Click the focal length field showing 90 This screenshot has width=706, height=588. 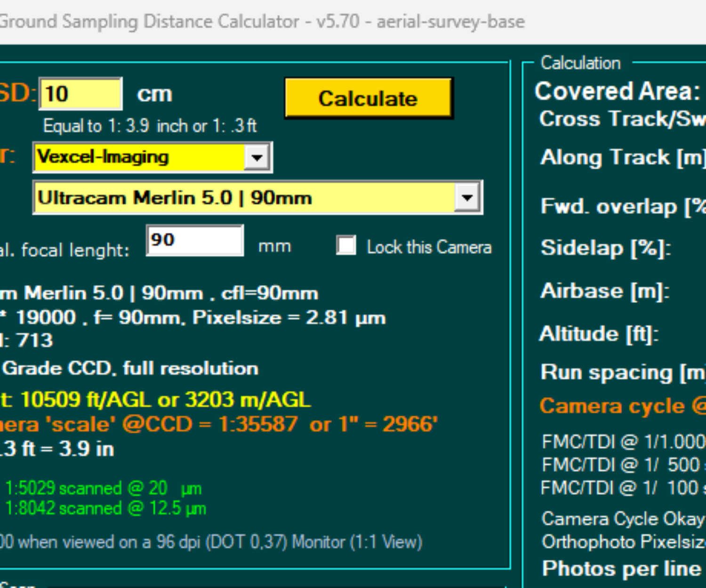coord(195,240)
